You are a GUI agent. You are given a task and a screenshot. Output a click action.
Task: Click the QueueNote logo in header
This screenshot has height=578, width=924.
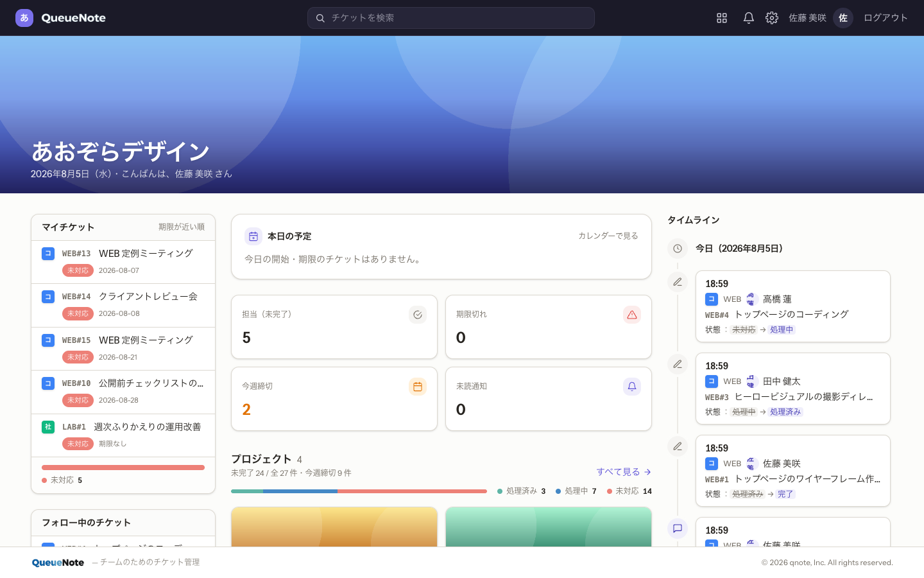61,18
